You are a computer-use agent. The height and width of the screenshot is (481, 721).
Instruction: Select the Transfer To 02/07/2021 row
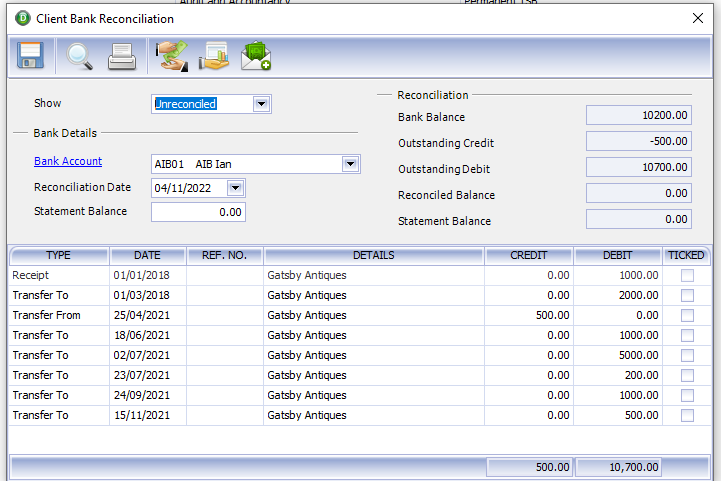[x=360, y=355]
